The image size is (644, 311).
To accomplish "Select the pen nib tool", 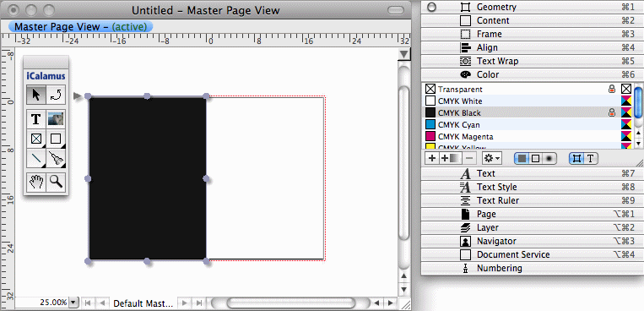I will (56, 158).
